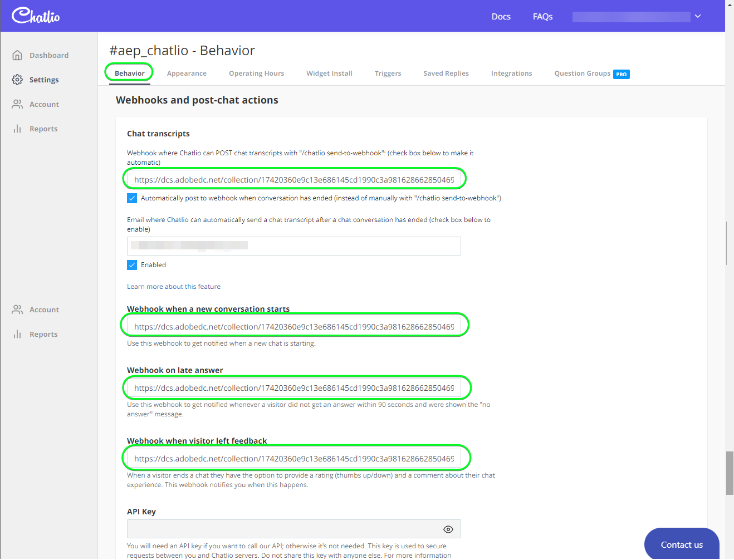
Task: Focus the visitor left feedback webhook field
Action: coord(294,458)
